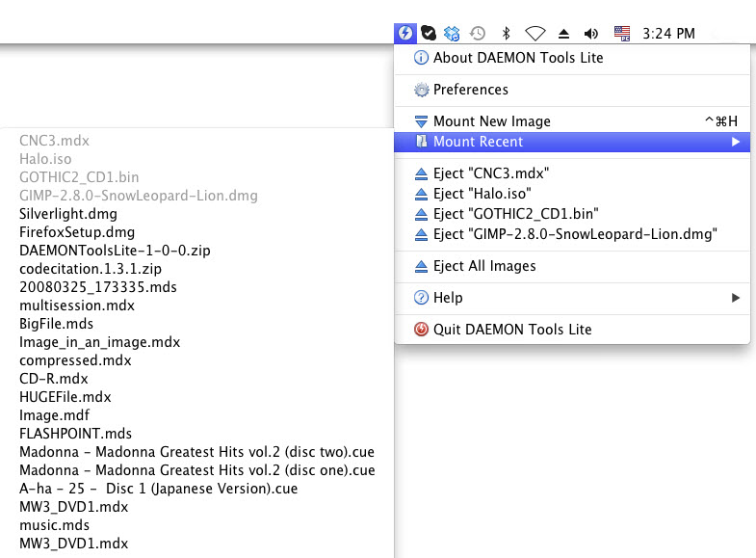The width and height of the screenshot is (756, 558).
Task: Click the DAEMON Tools lightning menu bar icon
Action: 405,34
